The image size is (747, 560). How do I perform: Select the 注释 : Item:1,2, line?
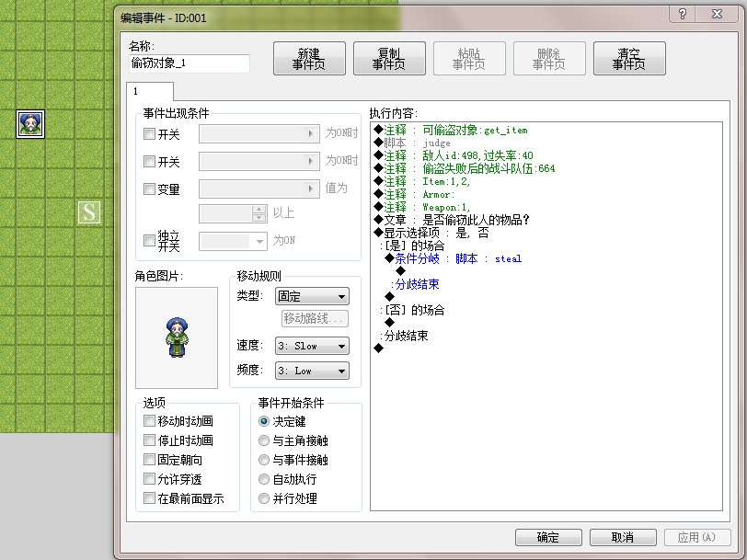(422, 181)
